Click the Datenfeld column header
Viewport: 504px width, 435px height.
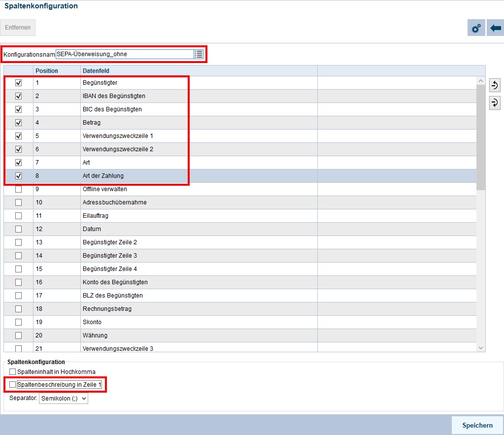coord(97,70)
